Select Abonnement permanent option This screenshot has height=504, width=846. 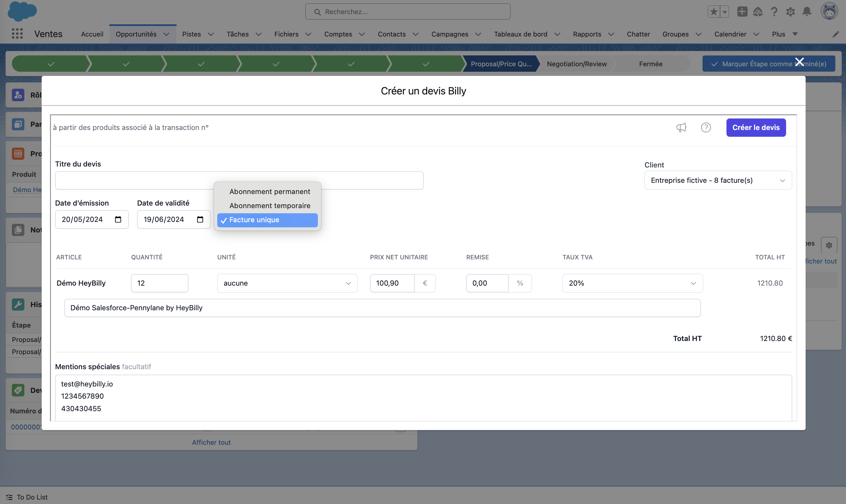pos(269,191)
